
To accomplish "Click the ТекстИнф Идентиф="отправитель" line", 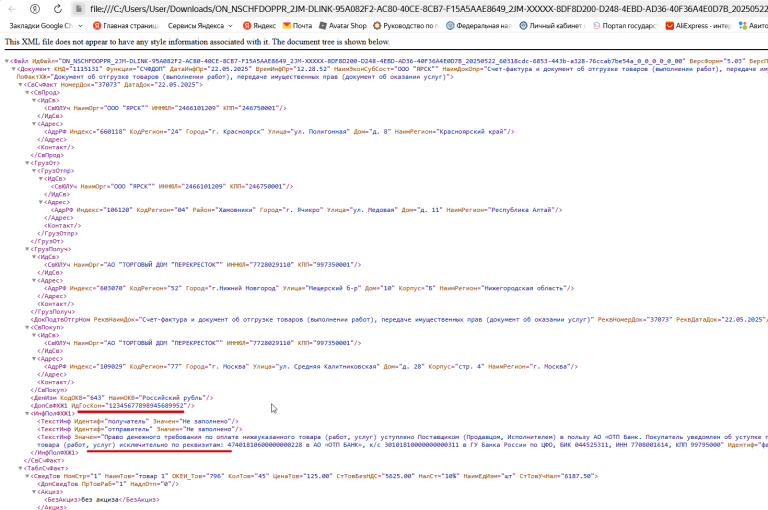I will click(140, 430).
